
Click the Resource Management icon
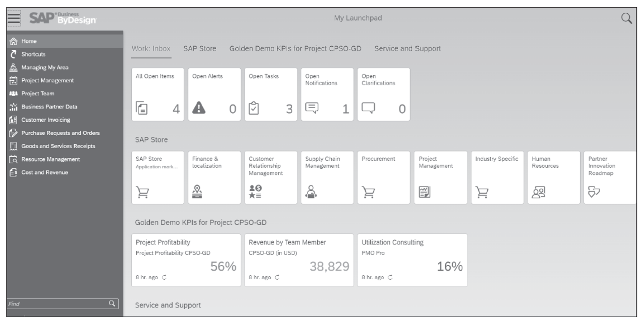13,159
